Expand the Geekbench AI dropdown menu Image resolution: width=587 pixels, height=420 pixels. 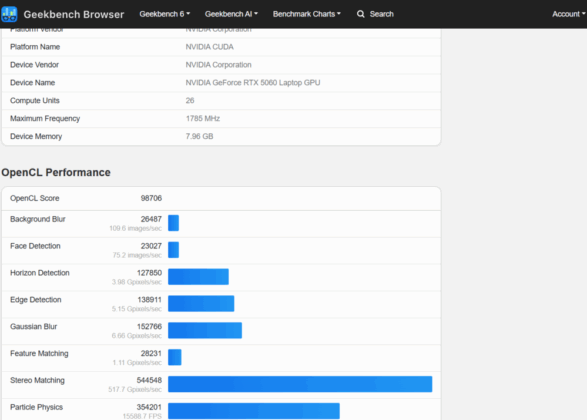[x=231, y=14]
